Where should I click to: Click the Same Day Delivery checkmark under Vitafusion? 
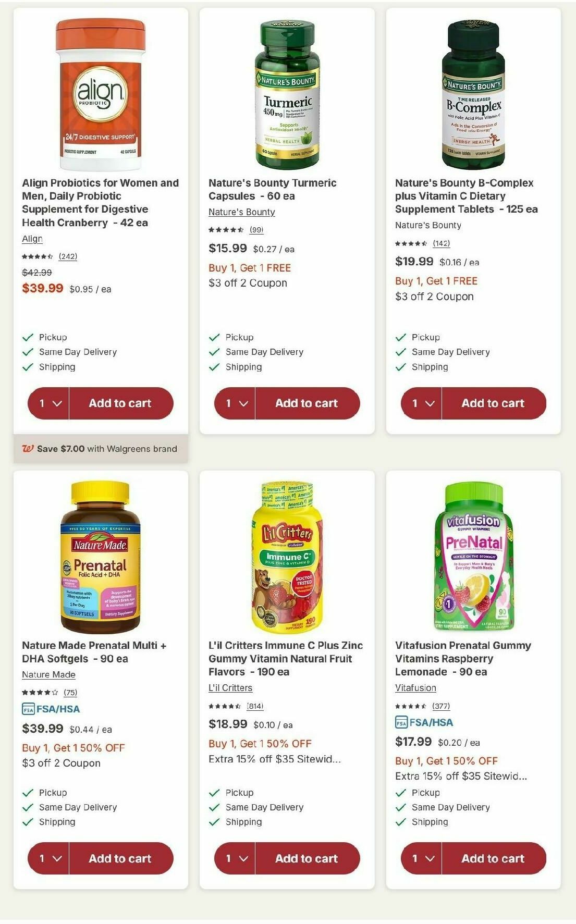(400, 807)
